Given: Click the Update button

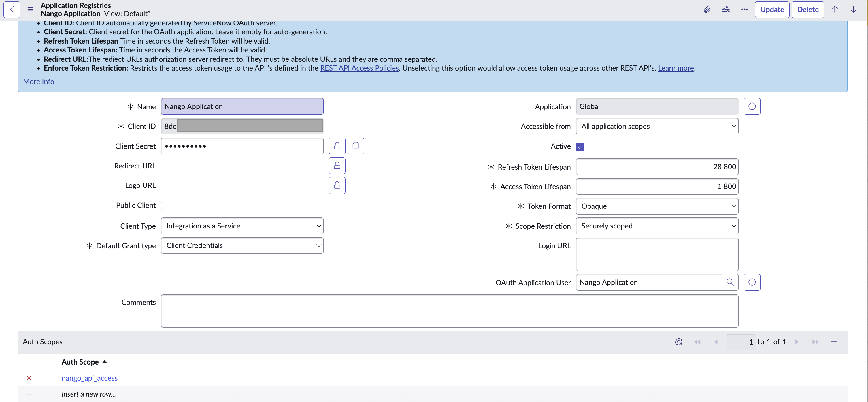Looking at the screenshot, I should click(x=772, y=10).
